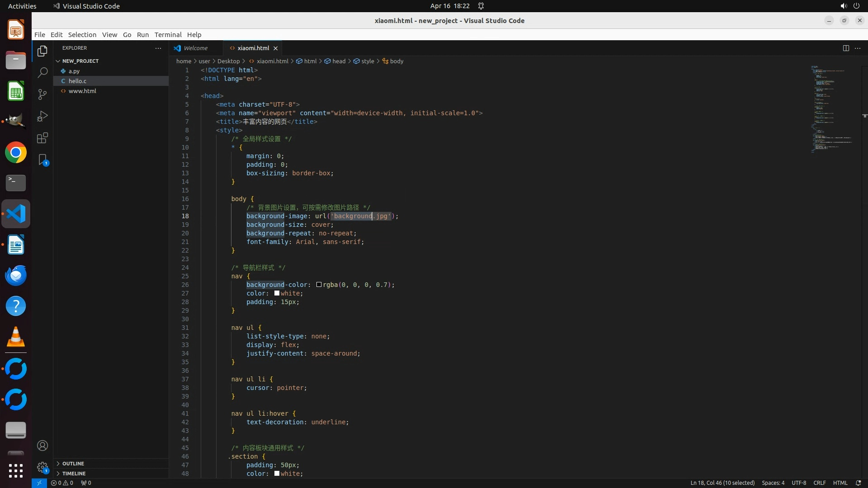Open the Extensions view

(42, 138)
